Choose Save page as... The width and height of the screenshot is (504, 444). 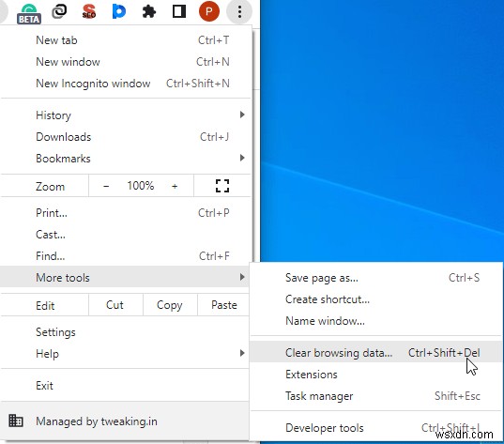(376, 278)
